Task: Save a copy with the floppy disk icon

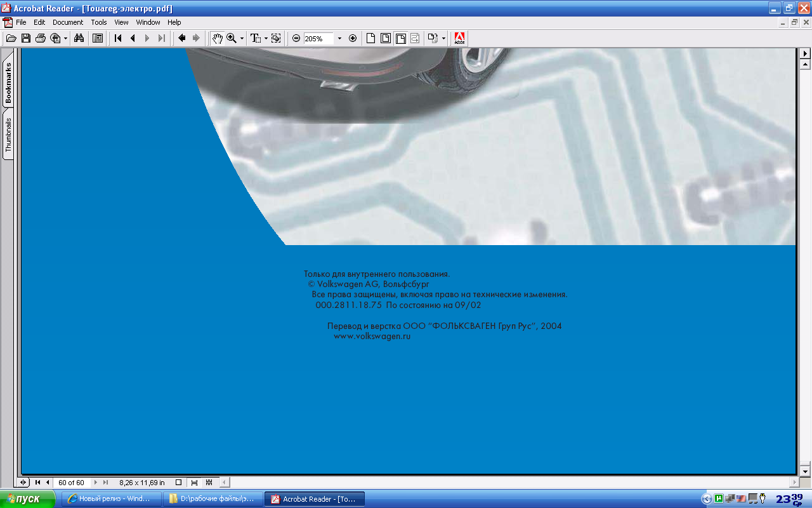Action: tap(26, 38)
